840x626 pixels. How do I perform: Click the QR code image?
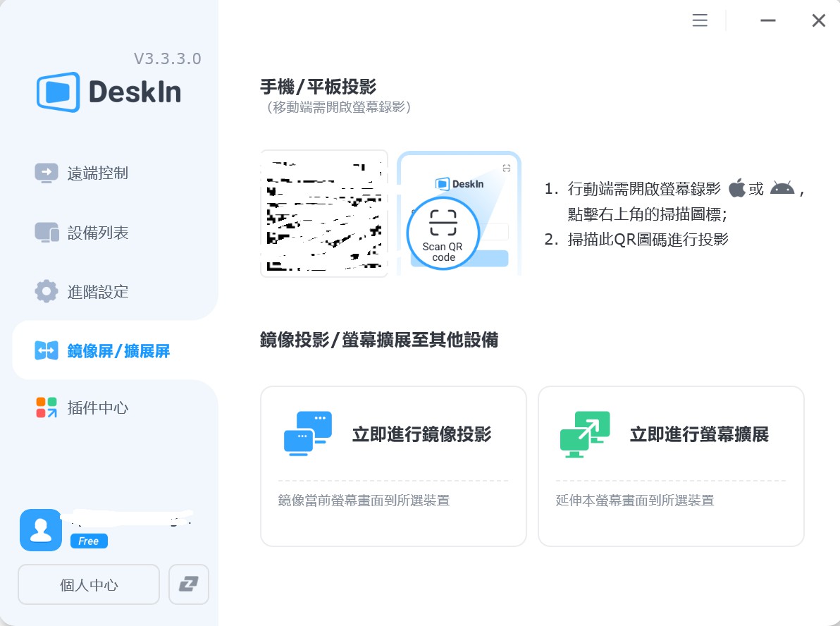(324, 214)
